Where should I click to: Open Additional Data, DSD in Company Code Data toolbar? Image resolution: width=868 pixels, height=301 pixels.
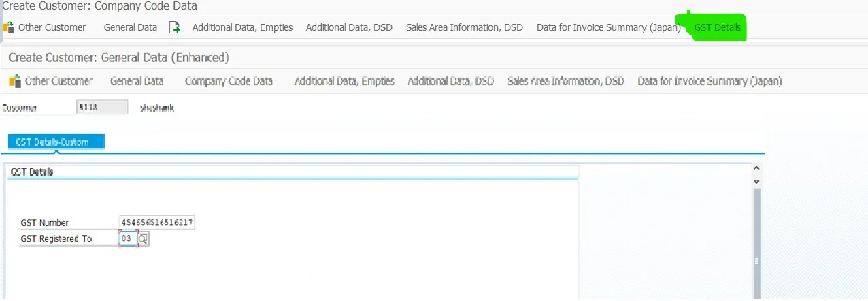click(349, 28)
